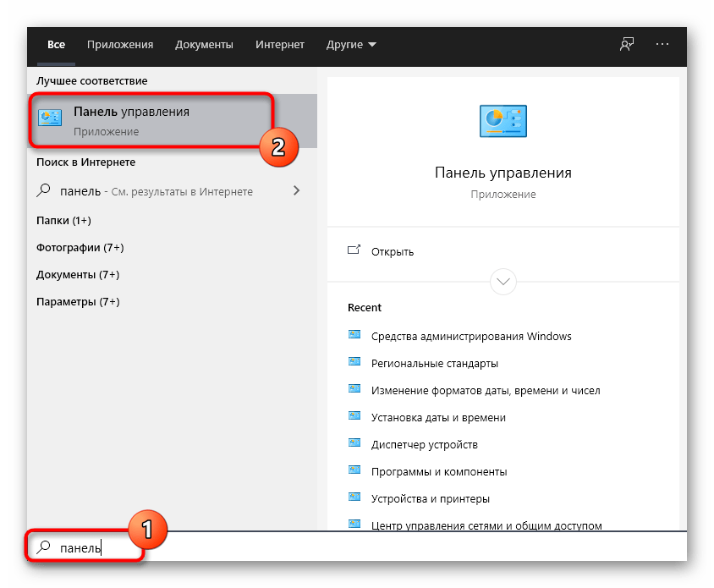The height and width of the screenshot is (588, 714).
Task: Expand the chevron below Открыть
Action: 503,282
